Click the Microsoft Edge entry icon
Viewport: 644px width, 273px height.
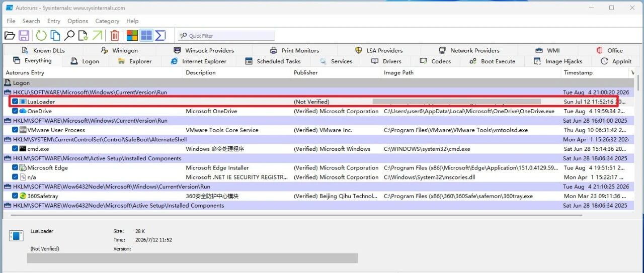coord(23,168)
